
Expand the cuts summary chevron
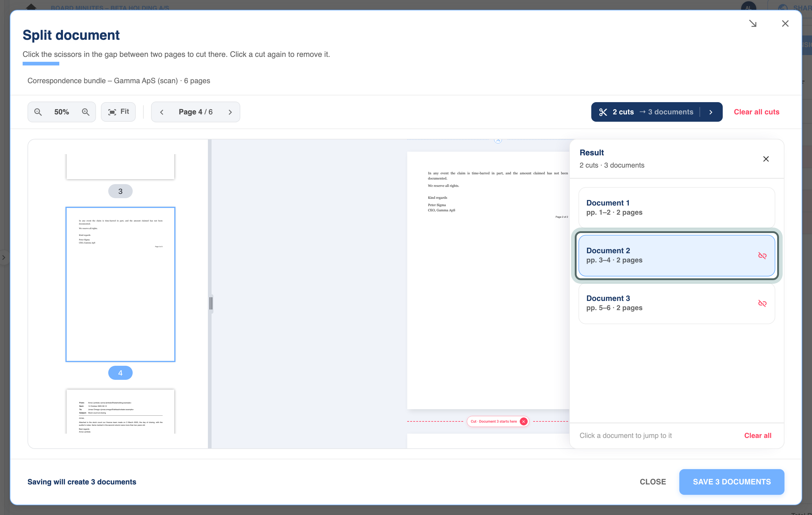click(711, 112)
